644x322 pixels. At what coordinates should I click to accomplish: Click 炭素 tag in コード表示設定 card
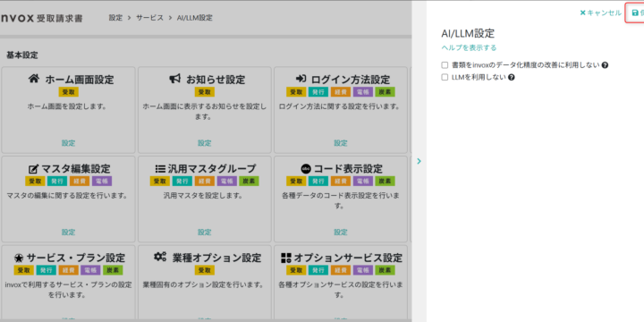tap(385, 181)
